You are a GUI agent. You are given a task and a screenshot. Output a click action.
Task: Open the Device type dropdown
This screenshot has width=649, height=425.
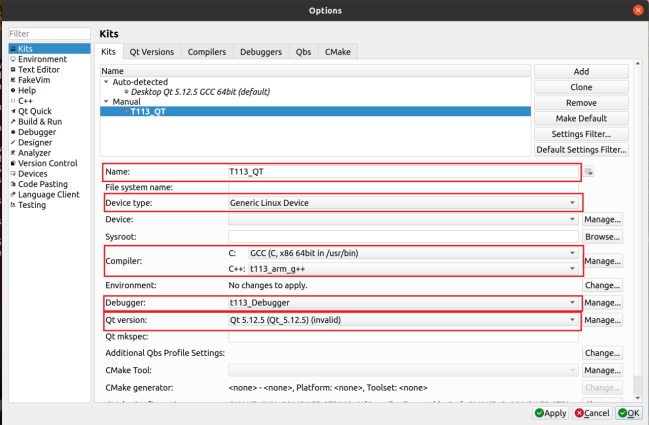(x=403, y=203)
